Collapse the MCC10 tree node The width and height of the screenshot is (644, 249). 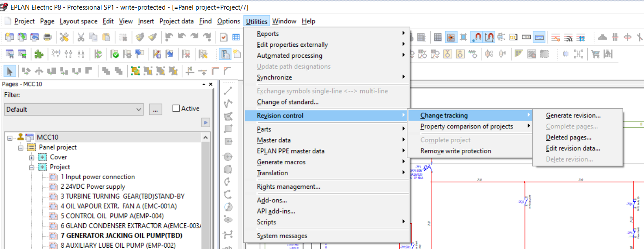coord(10,138)
